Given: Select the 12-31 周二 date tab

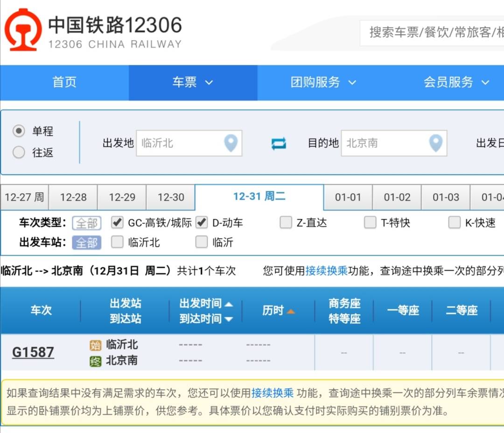Looking at the screenshot, I should (x=259, y=196).
